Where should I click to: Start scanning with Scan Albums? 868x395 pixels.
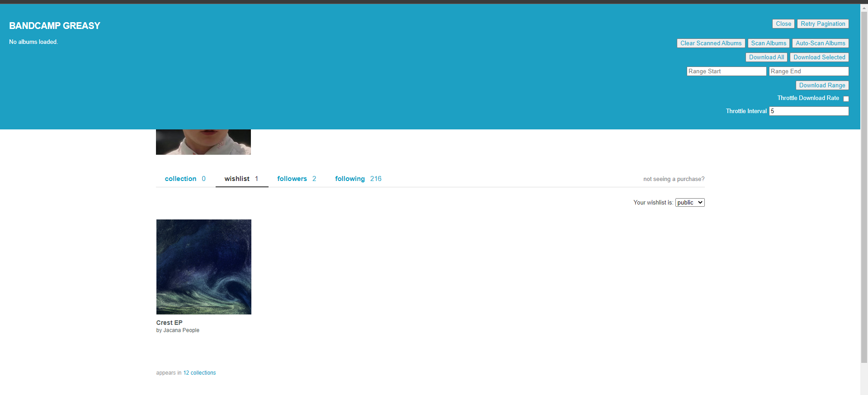(769, 43)
